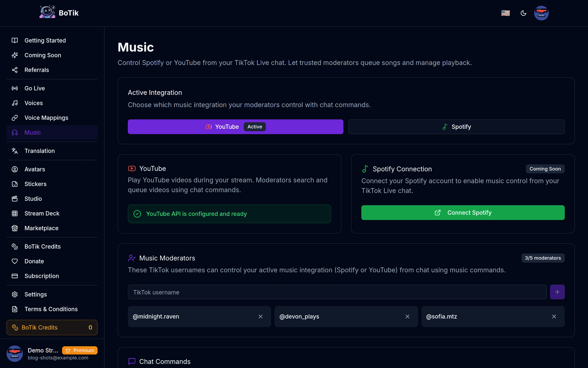Click the Connect Spotify button
The image size is (588, 368).
463,213
